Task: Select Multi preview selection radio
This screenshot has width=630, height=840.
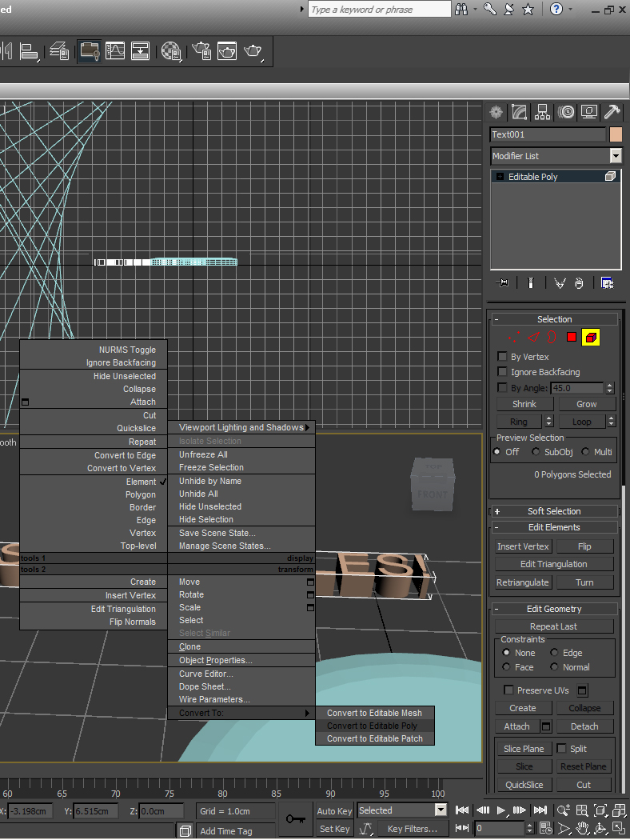Action: (585, 452)
